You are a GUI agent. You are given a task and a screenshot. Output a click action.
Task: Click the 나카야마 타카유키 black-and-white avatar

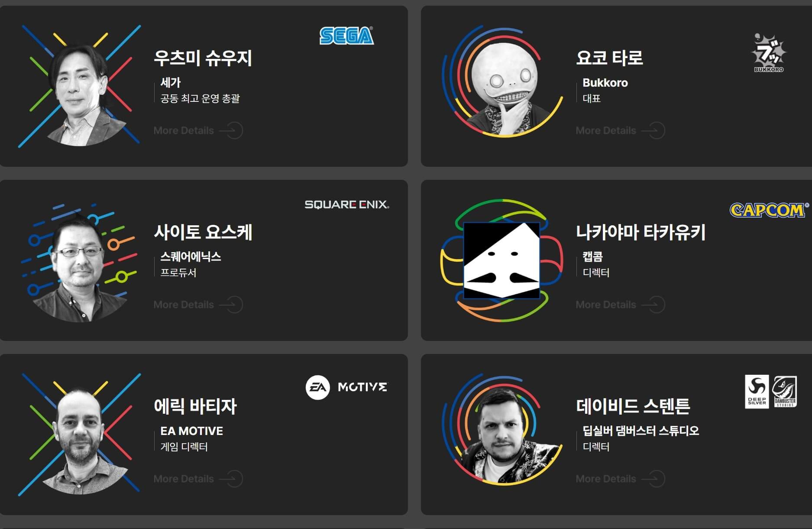click(502, 260)
